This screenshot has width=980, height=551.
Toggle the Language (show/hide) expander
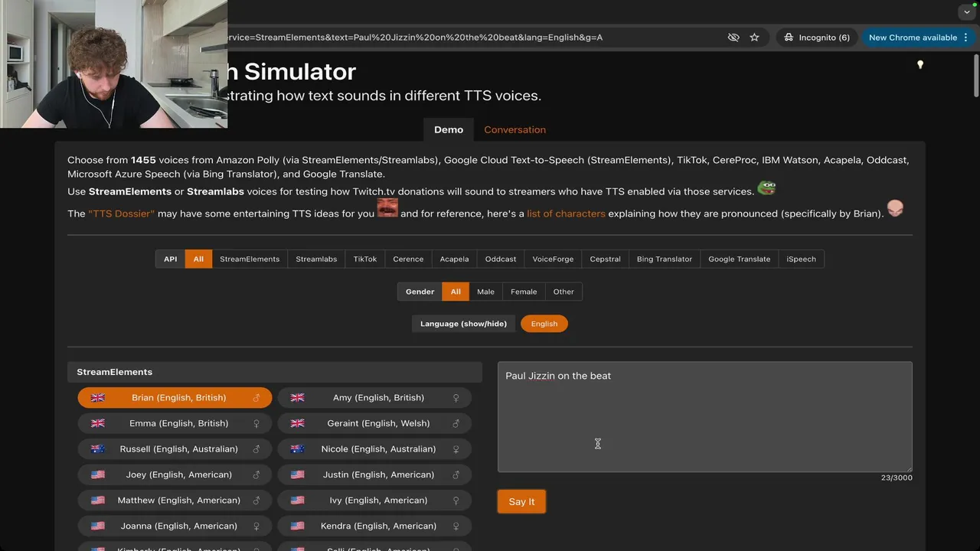(463, 324)
